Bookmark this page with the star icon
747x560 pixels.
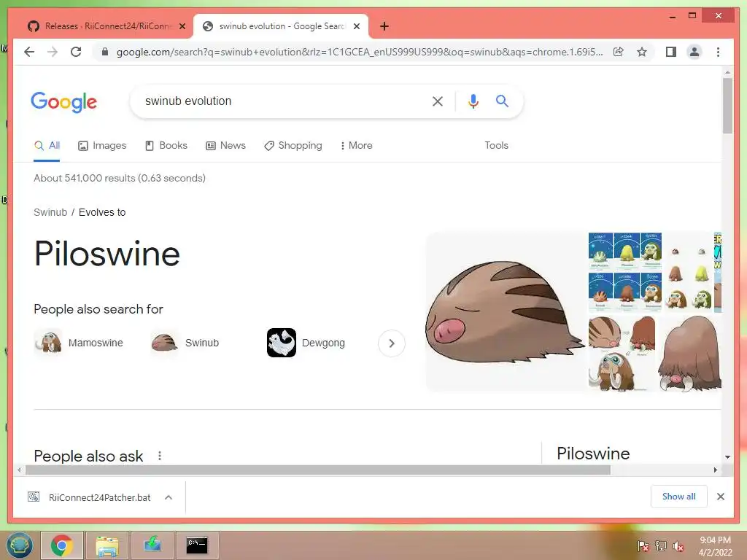642,52
